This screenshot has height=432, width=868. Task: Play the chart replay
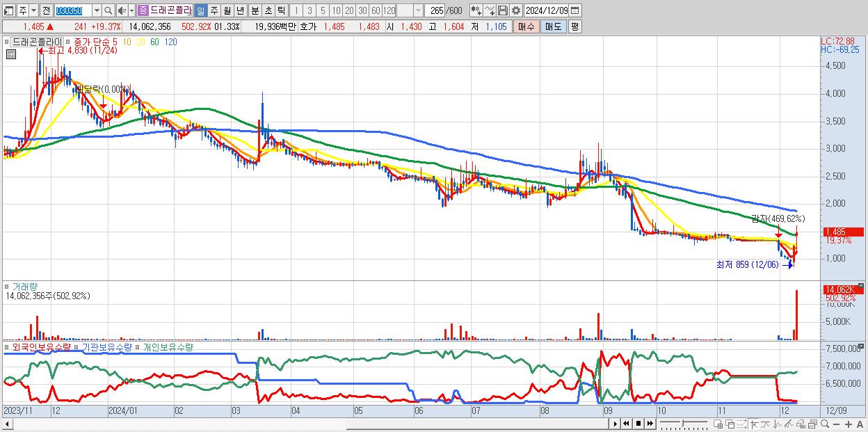pos(616,424)
